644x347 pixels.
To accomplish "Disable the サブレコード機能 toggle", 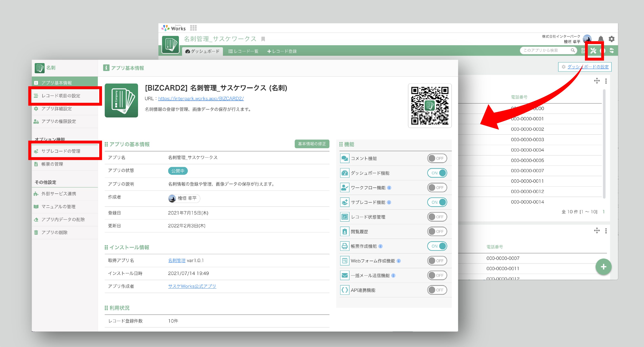I will tap(437, 202).
